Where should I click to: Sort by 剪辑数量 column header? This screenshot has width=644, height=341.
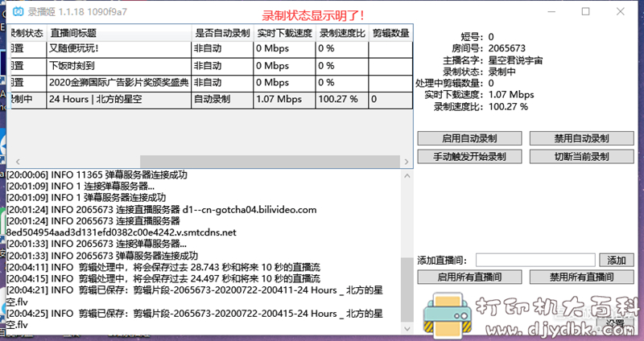390,33
